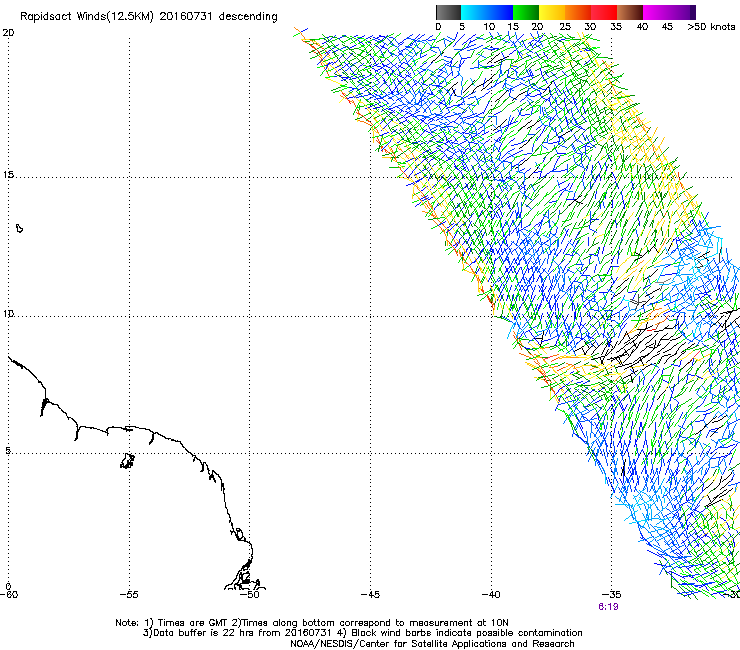
Task: Click the NOAA/NESDIS credit line
Action: click(x=432, y=644)
